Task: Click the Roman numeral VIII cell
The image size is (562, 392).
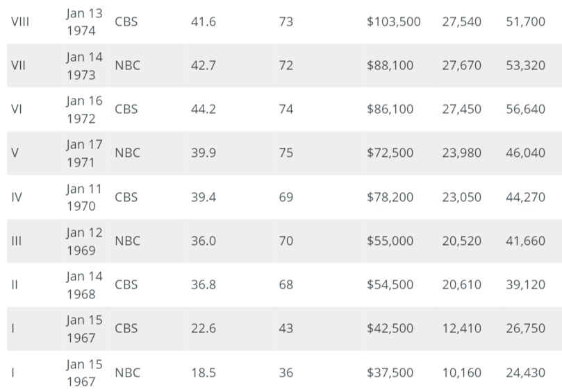Action: pos(20,22)
